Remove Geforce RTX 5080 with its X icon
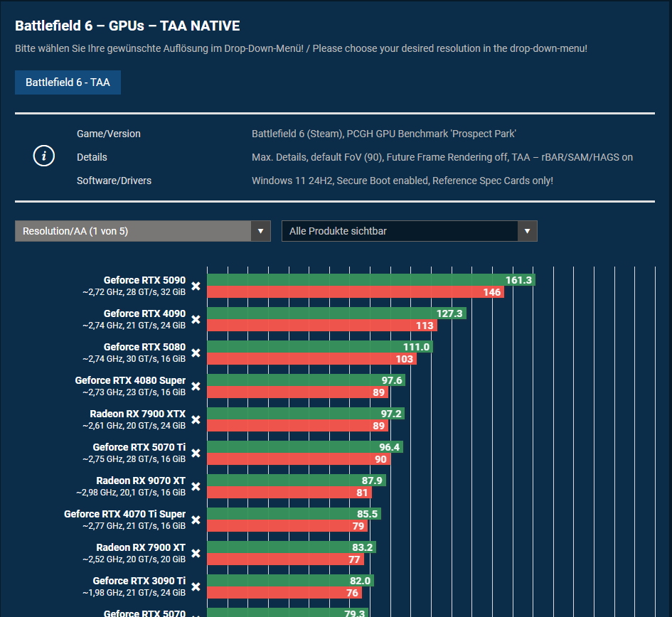This screenshot has width=672, height=617. pyautogui.click(x=196, y=353)
